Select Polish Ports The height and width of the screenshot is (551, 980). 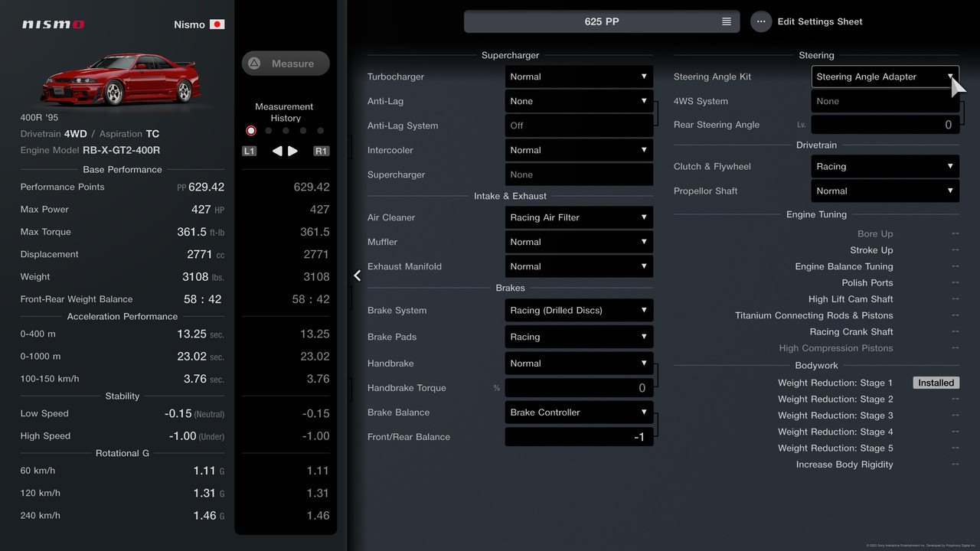[x=867, y=283]
